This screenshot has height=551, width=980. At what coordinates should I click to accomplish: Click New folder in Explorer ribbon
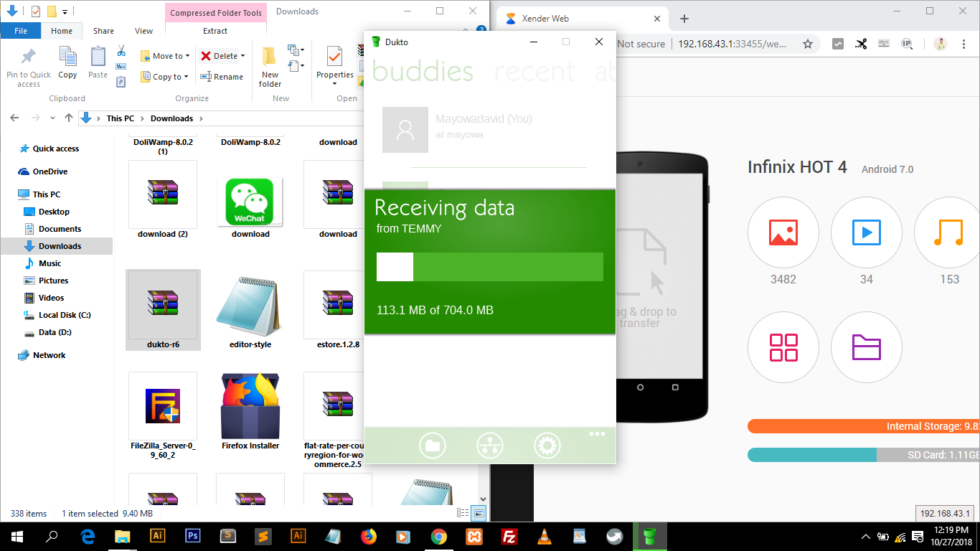pos(270,67)
